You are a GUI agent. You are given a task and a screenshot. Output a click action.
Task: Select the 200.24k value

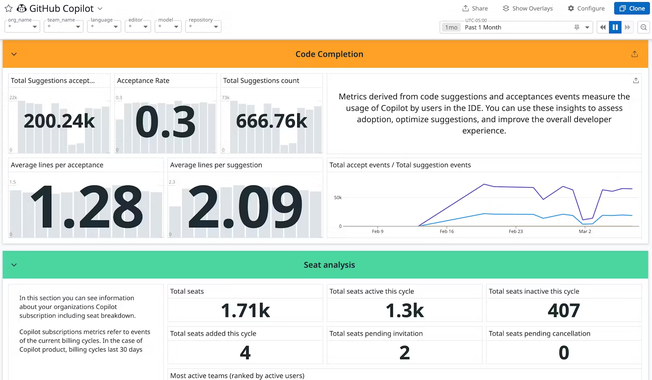point(59,121)
